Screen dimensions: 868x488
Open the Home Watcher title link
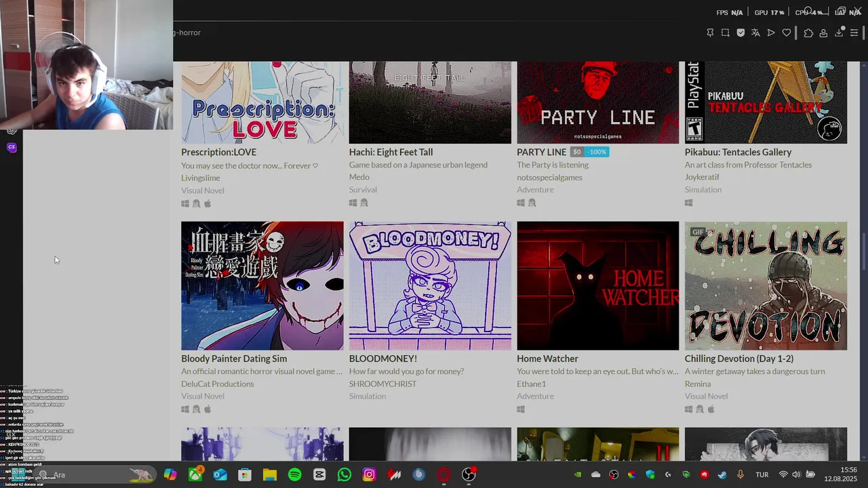point(547,359)
